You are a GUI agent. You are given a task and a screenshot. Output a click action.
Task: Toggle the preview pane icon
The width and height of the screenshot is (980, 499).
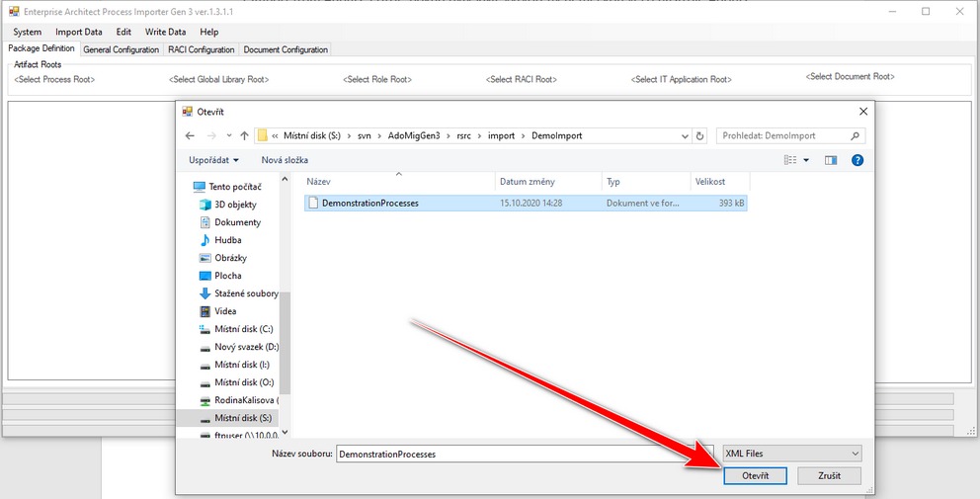pos(831,160)
